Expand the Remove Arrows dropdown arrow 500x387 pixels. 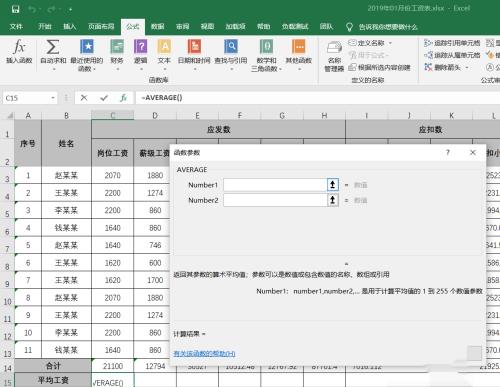point(467,68)
